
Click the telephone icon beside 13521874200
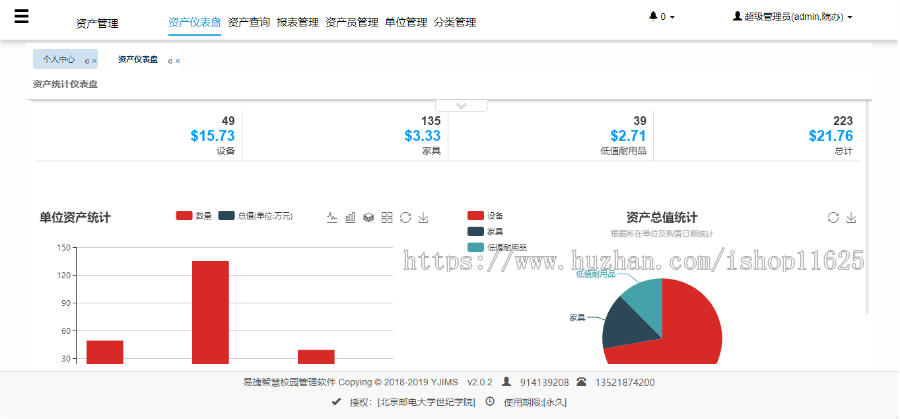point(581,382)
